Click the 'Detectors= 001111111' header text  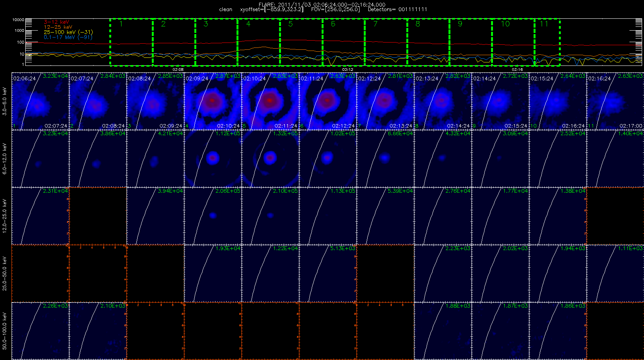pos(397,10)
